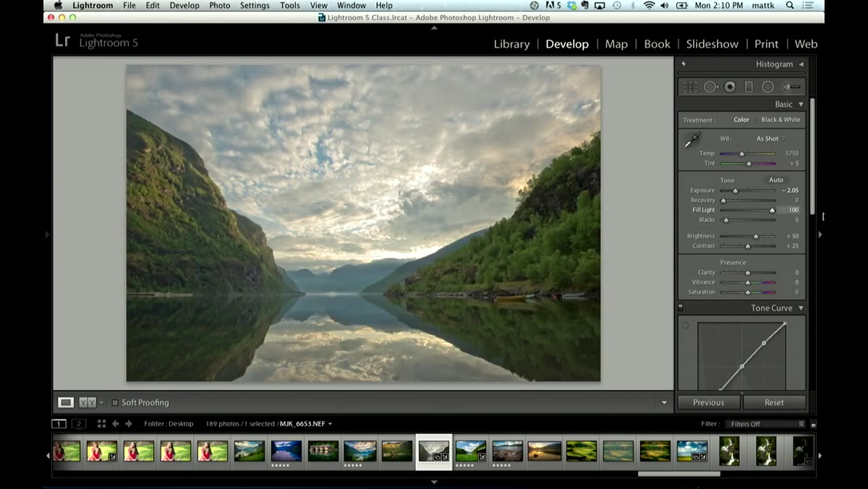Hide the right panel group

(x=820, y=234)
